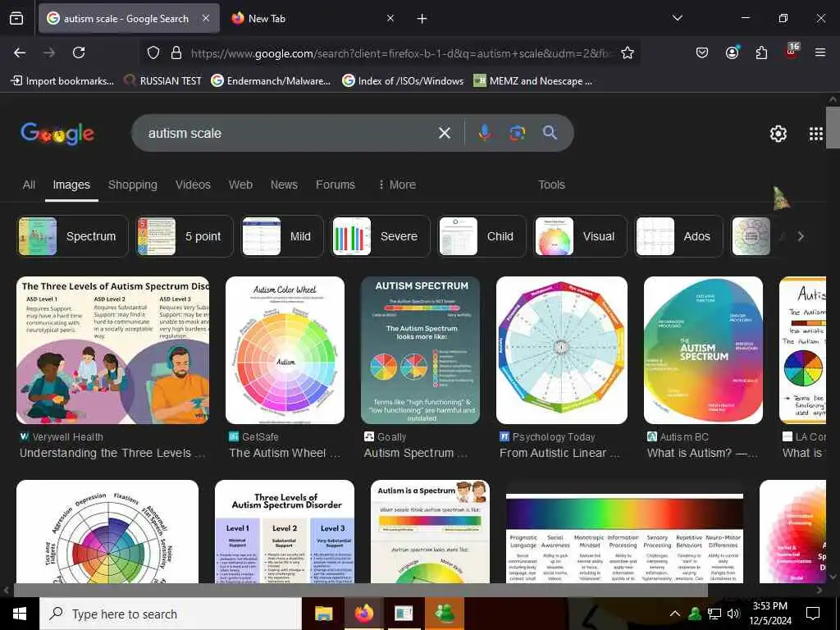Open Goally Autism Spectrum image

(x=421, y=350)
